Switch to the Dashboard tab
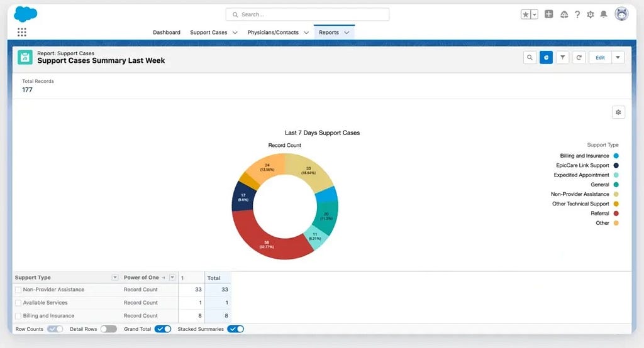Viewport: 644px width, 348px height. (x=166, y=33)
